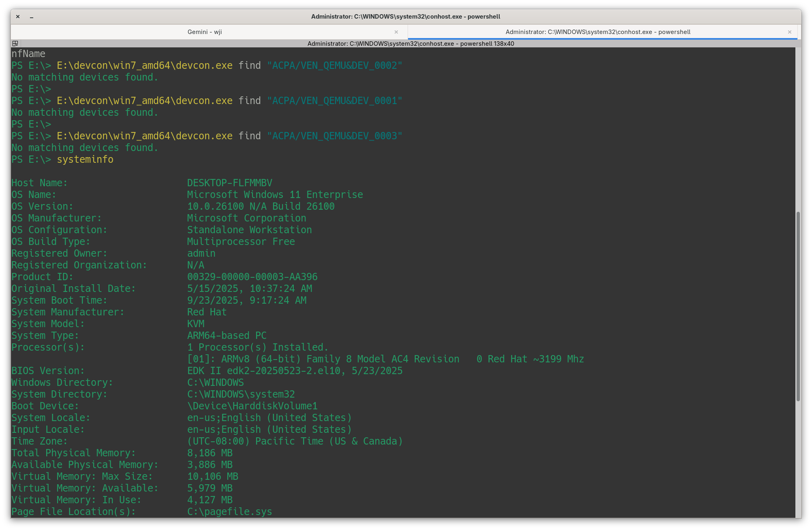This screenshot has width=812, height=530.
Task: Click the systeminfo command text
Action: tap(85, 160)
